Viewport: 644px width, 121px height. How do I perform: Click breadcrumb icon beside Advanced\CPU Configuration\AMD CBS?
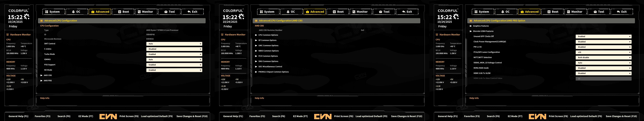tap(256, 21)
